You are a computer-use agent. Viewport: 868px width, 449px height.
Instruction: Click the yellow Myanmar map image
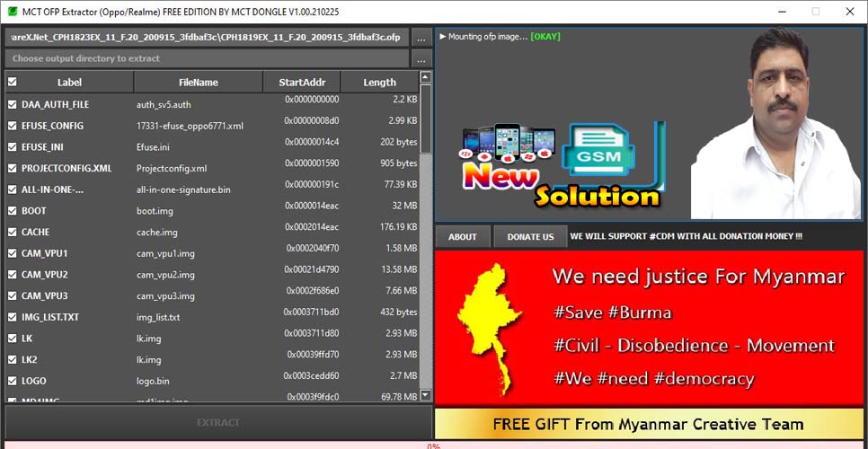point(489,329)
